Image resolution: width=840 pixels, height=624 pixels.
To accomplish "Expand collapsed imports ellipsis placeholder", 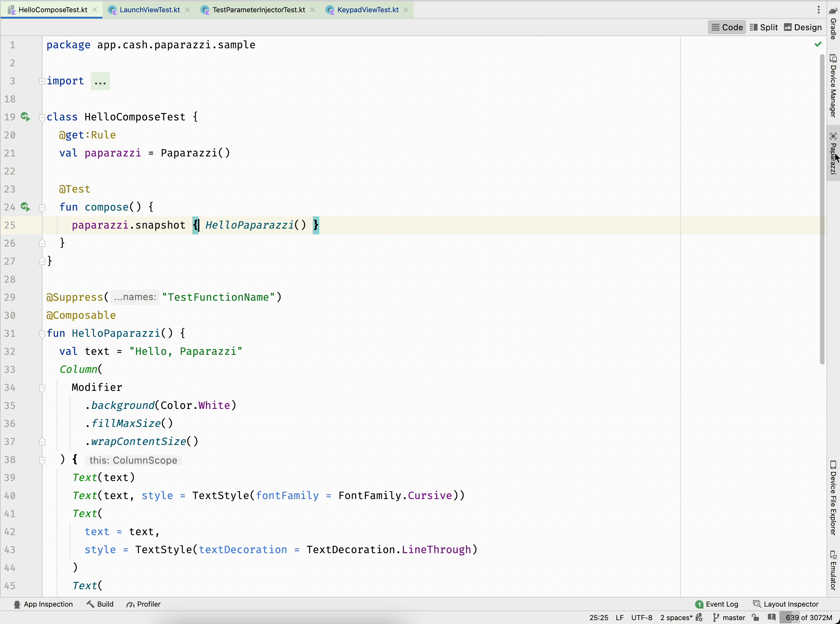I will point(100,81).
